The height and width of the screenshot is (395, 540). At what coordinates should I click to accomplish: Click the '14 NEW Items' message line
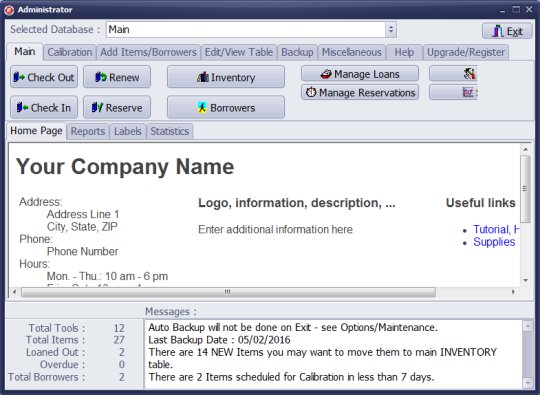[323, 358]
